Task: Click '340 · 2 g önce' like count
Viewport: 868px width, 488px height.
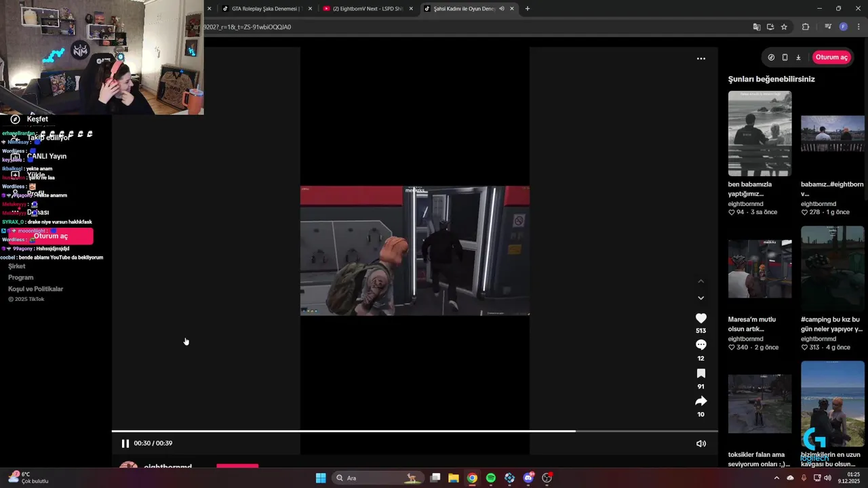Action: coord(753,348)
